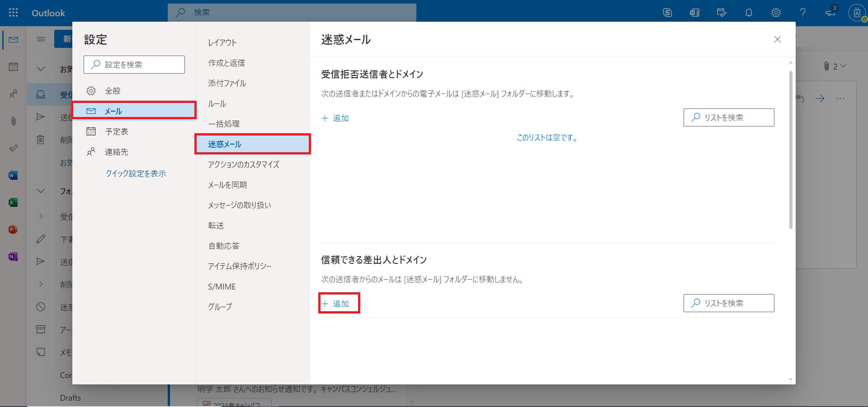This screenshot has height=407, width=868.
Task: Open PowerPoint from the left app rail
Action: pos(13,229)
